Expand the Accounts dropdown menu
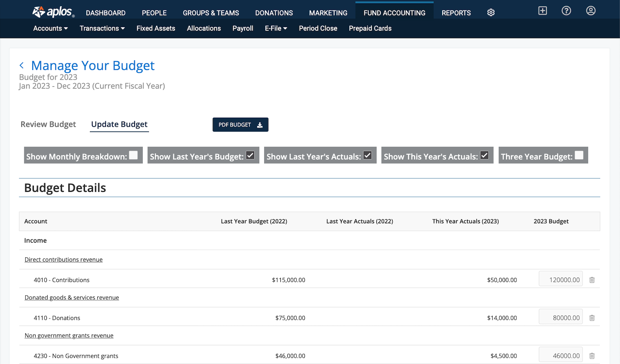The height and width of the screenshot is (364, 620). [50, 28]
